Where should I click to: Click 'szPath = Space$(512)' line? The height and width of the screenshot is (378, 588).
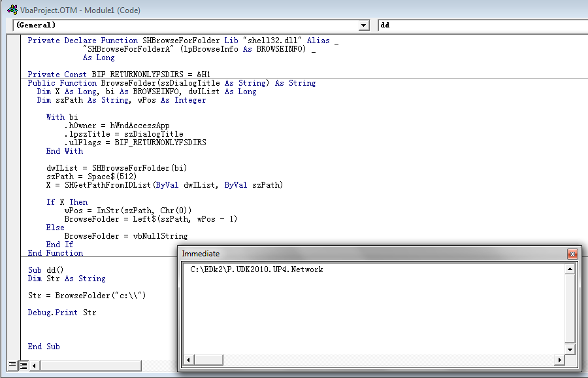pos(91,177)
